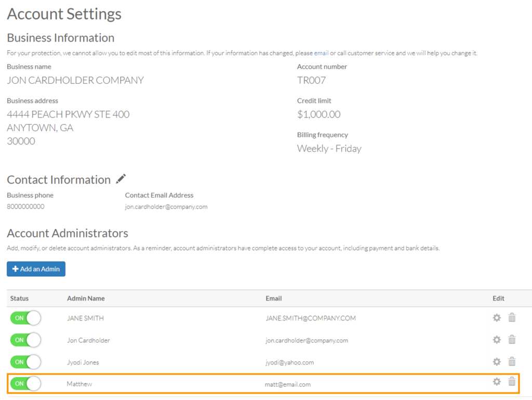532x400 pixels.
Task: Select the matt@email.com address text
Action: [x=287, y=384]
